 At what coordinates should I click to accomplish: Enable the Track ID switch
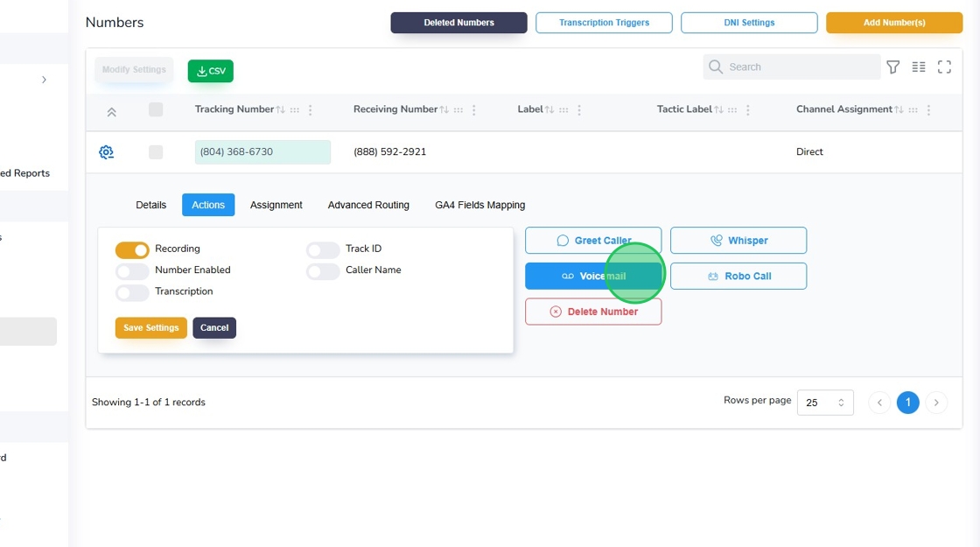tap(323, 250)
